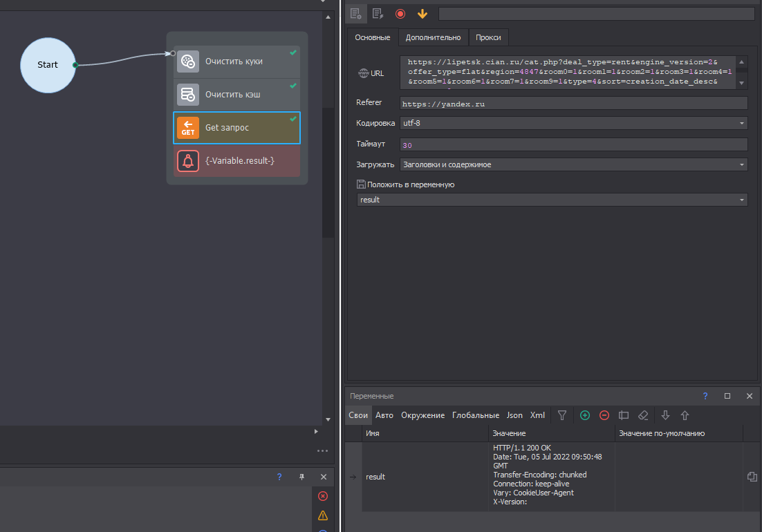Open the Прокси tab

488,37
